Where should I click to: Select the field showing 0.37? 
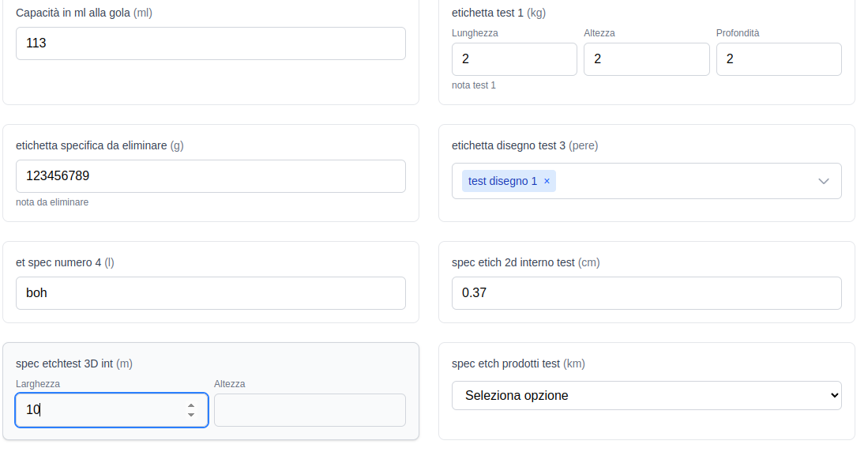pos(646,293)
